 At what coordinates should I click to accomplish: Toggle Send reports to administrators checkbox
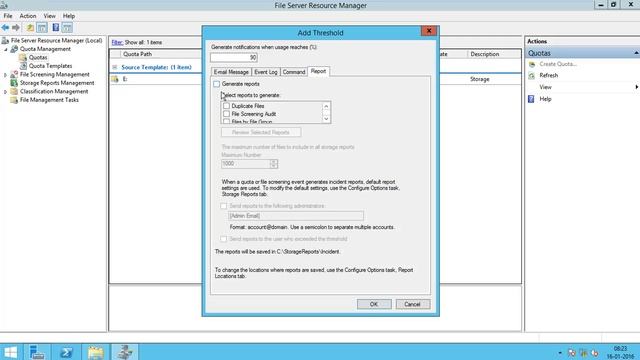tap(224, 206)
